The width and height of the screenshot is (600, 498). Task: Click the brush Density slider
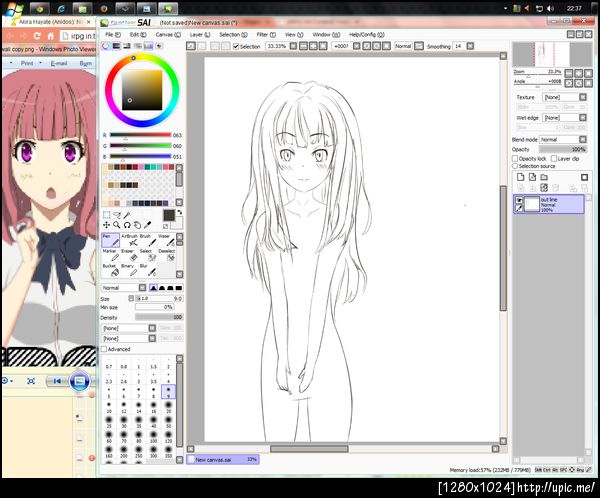[x=159, y=317]
